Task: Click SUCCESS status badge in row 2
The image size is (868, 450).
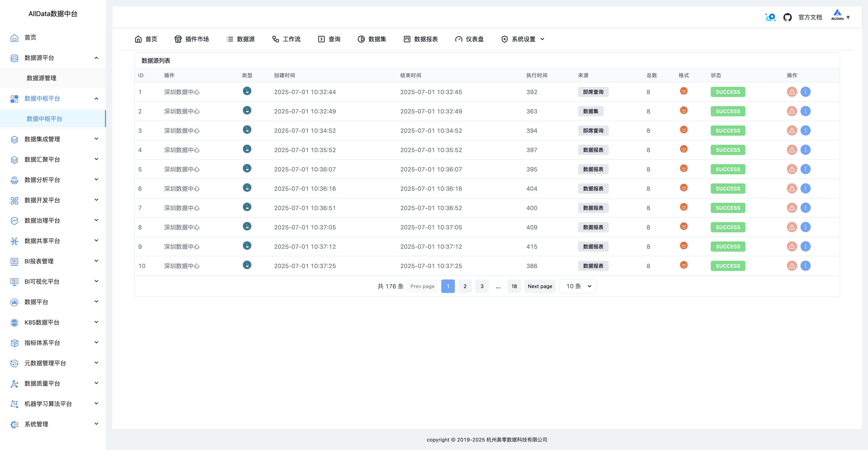Action: click(728, 111)
